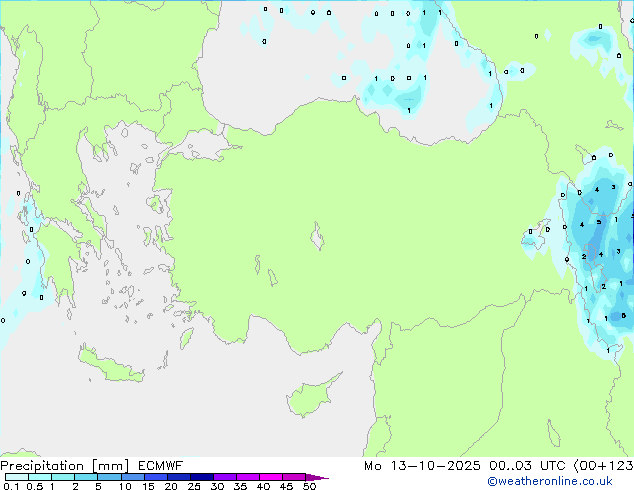Click the 2–5 mm legend color swatch
This screenshot has width=634, height=490.
(86, 477)
